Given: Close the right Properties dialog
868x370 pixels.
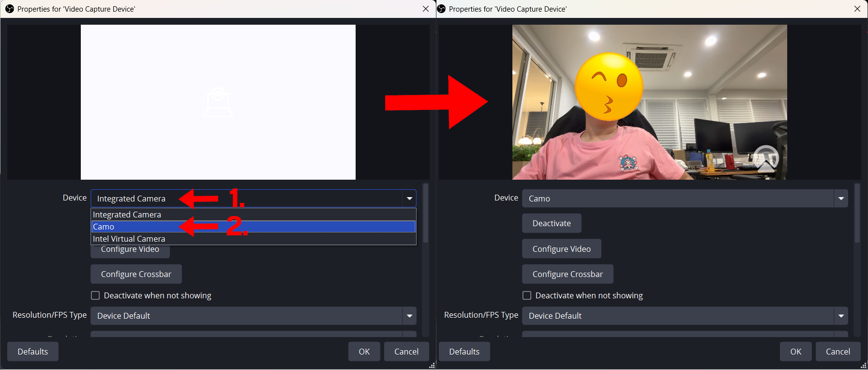Looking at the screenshot, I should (x=857, y=9).
